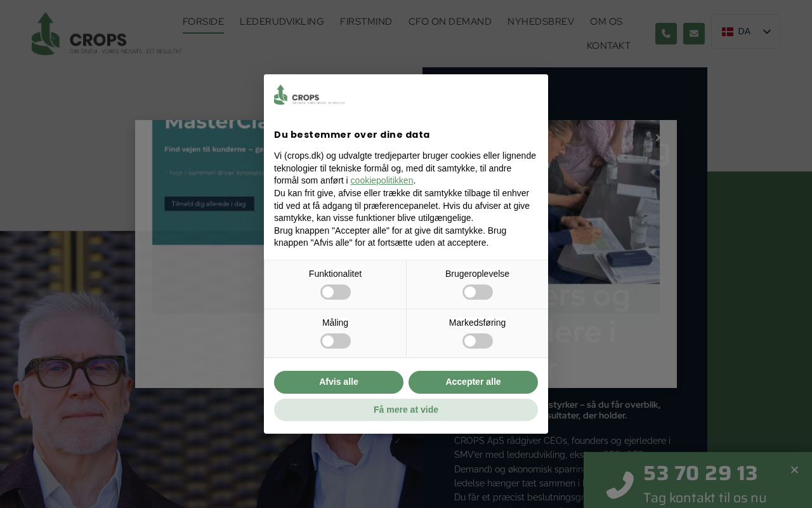
Task: Select the CFO ON DEMAND menu
Action: point(450,22)
